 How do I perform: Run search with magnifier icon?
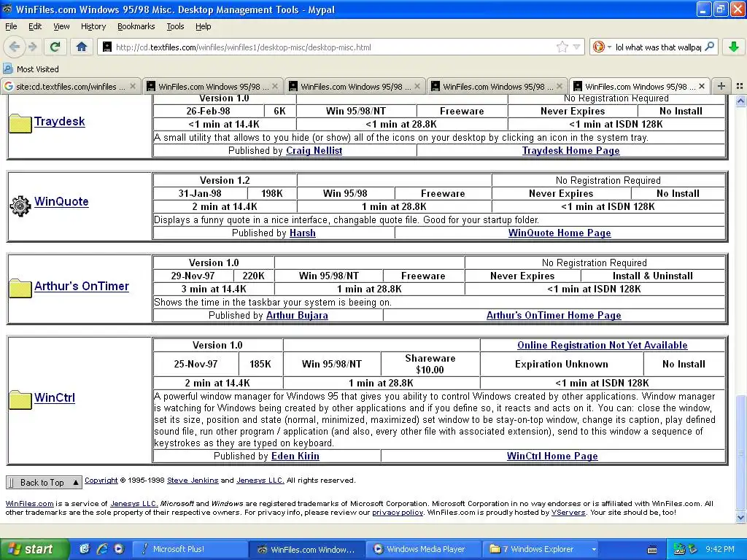(x=709, y=47)
